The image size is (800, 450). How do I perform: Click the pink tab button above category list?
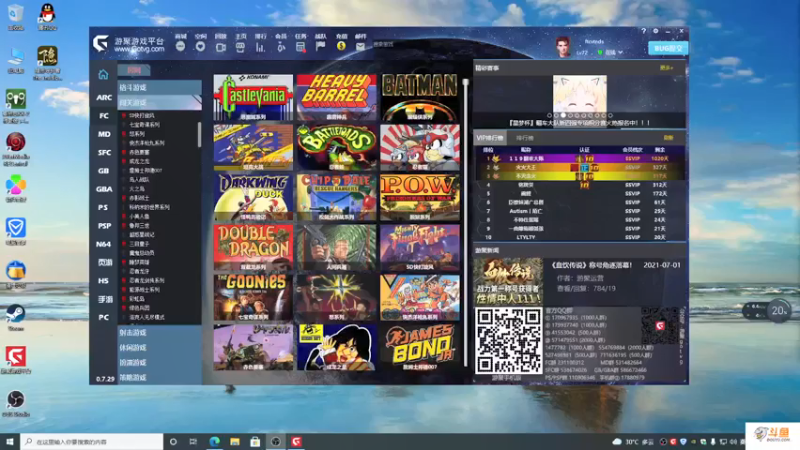[134, 70]
